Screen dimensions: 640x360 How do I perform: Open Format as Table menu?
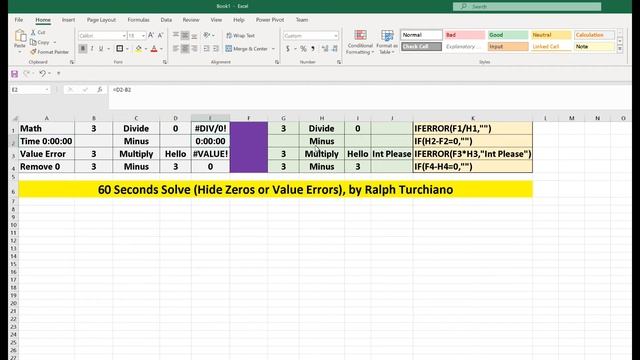(387, 42)
